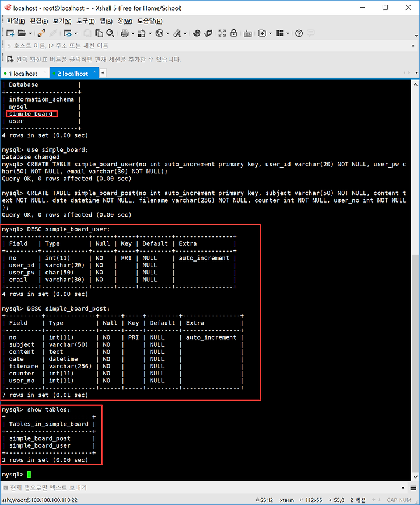Expand the Print dropdown arrow
The image size is (420, 505).
(x=133, y=33)
